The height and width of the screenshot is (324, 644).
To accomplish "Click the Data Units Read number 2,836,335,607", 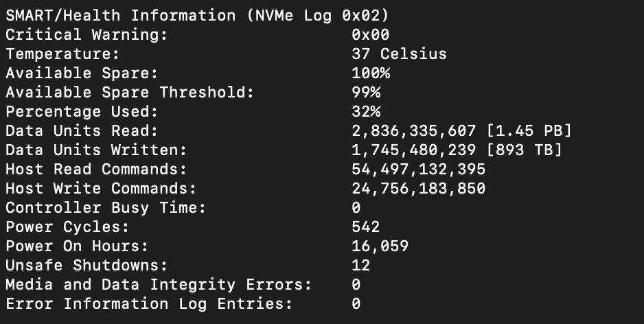I will (413, 131).
